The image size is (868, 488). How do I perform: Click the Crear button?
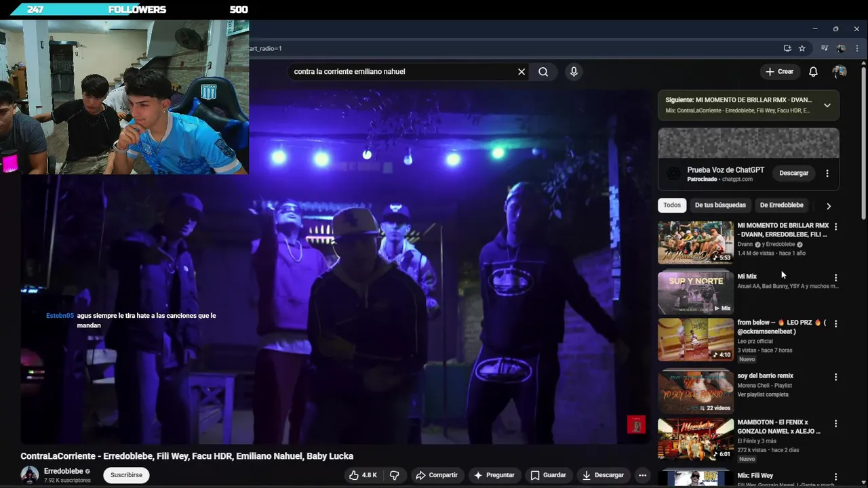point(779,72)
